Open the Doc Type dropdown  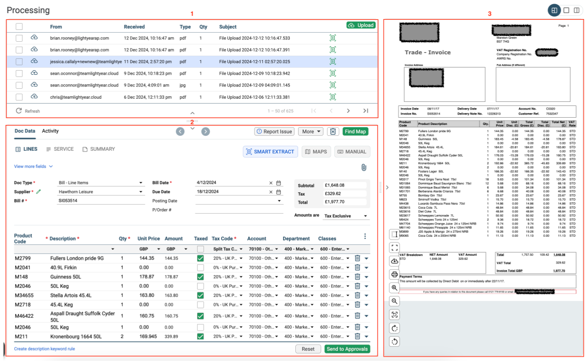[x=101, y=183]
